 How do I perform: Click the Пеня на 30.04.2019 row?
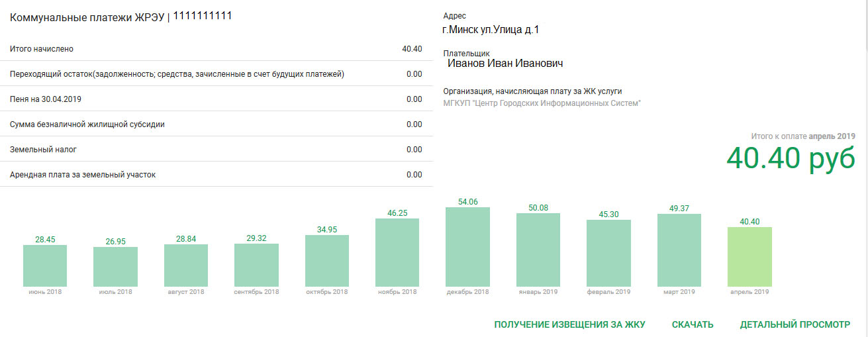point(216,99)
